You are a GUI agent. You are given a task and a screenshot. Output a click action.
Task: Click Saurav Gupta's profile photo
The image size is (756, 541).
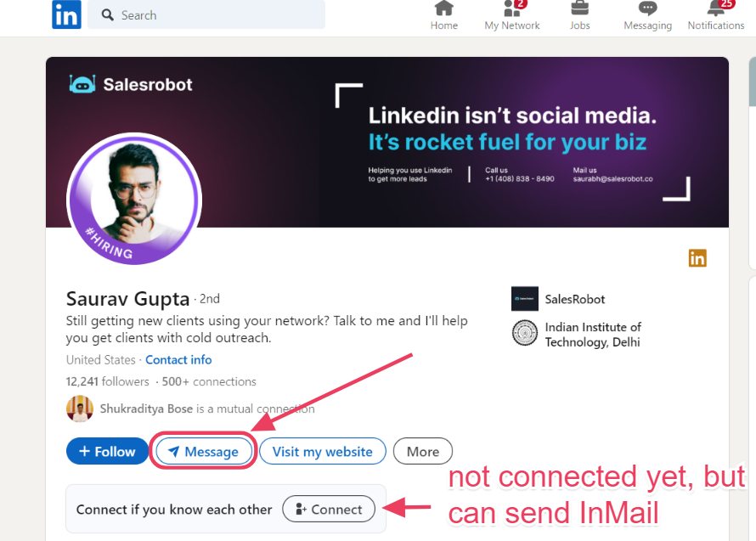(x=134, y=199)
